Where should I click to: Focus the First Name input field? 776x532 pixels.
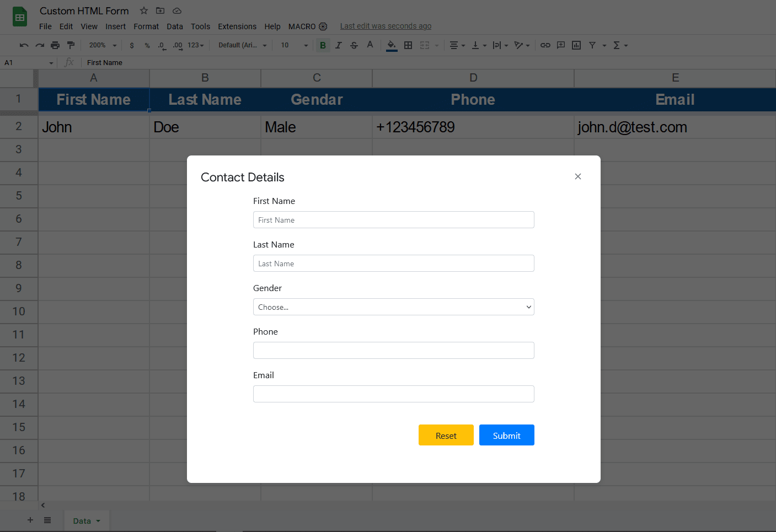point(394,220)
